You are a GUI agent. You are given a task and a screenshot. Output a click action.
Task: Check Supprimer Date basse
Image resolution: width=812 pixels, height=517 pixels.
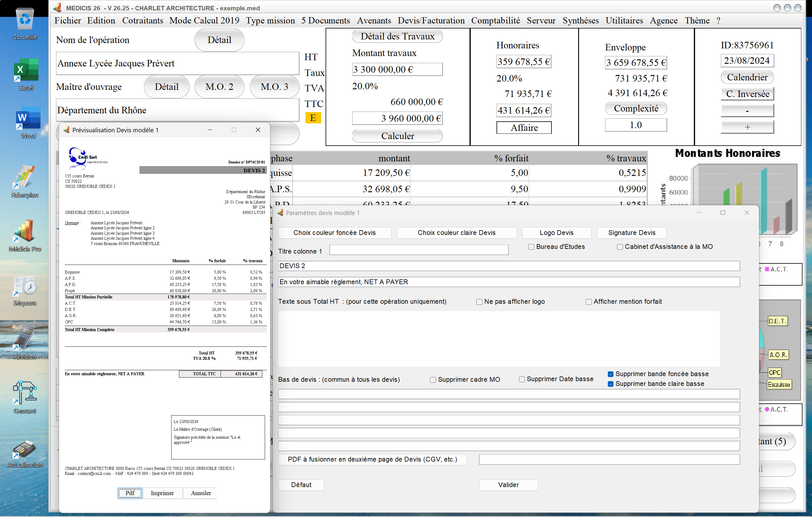pyautogui.click(x=522, y=379)
